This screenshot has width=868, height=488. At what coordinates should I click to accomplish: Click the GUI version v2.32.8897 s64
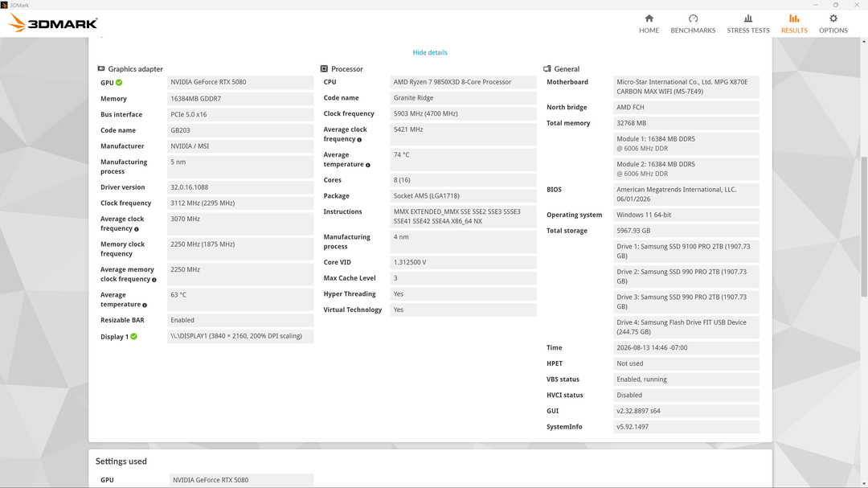point(686,411)
